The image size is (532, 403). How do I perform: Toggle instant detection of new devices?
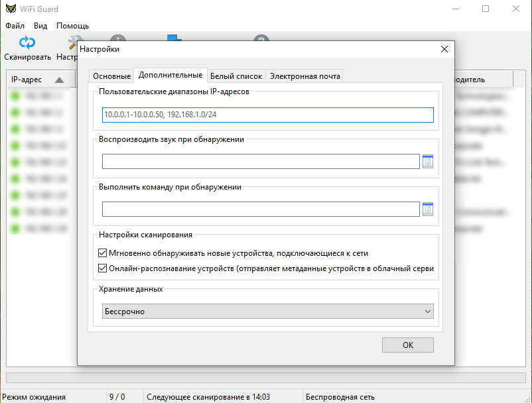tap(102, 253)
